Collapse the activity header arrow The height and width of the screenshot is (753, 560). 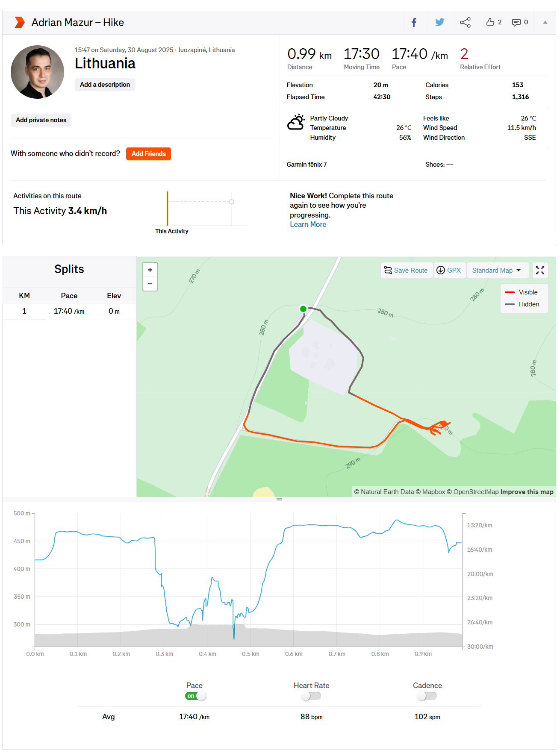pos(545,23)
